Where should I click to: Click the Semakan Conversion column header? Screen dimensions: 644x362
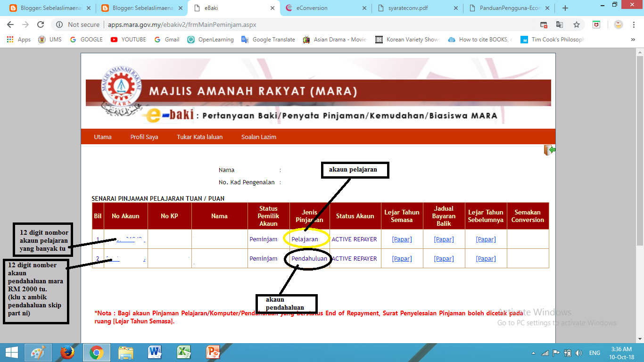tap(528, 216)
